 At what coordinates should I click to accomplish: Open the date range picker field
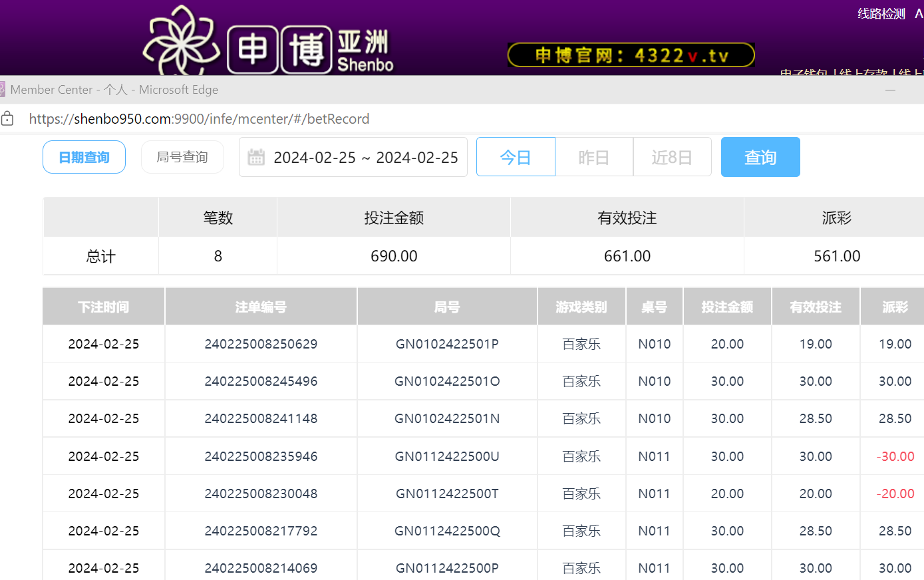point(365,158)
